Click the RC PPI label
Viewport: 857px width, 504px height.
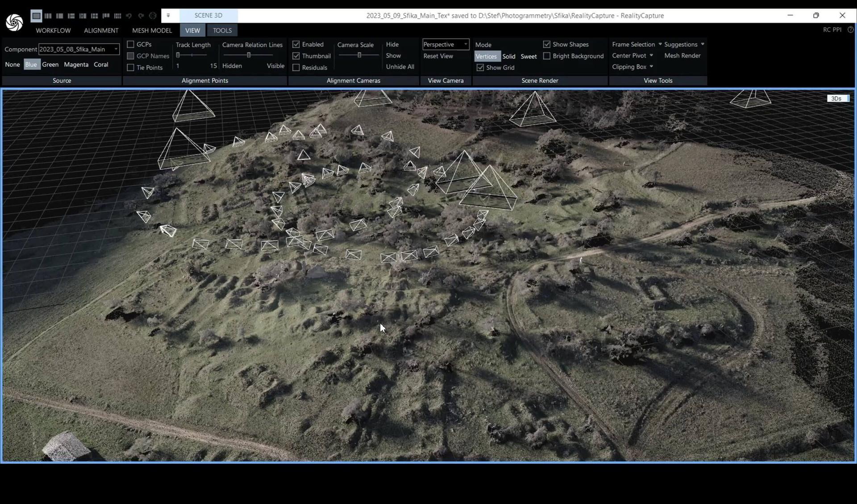(832, 29)
